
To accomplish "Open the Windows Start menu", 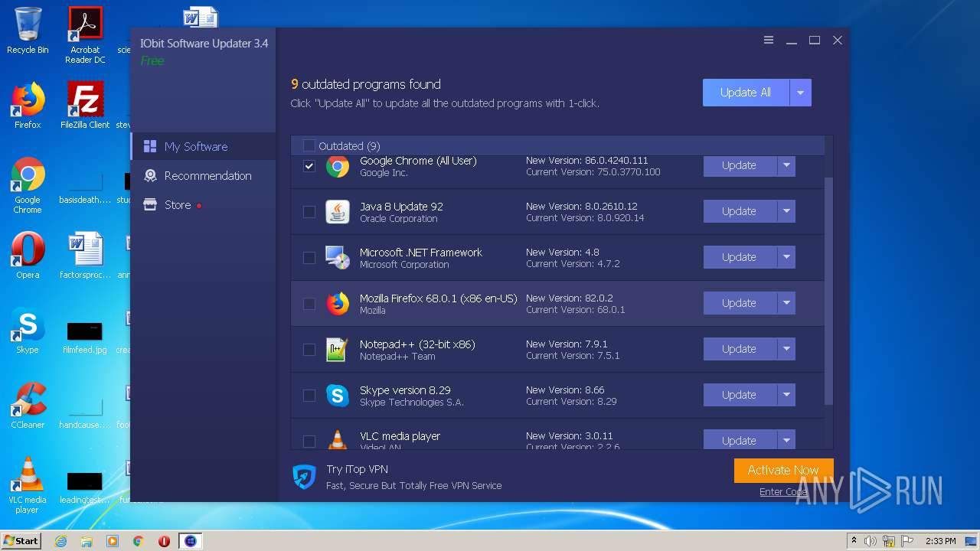I will tap(21, 541).
